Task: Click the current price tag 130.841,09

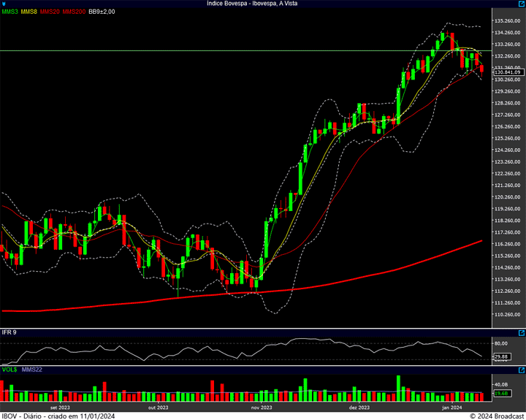Action: (x=508, y=72)
